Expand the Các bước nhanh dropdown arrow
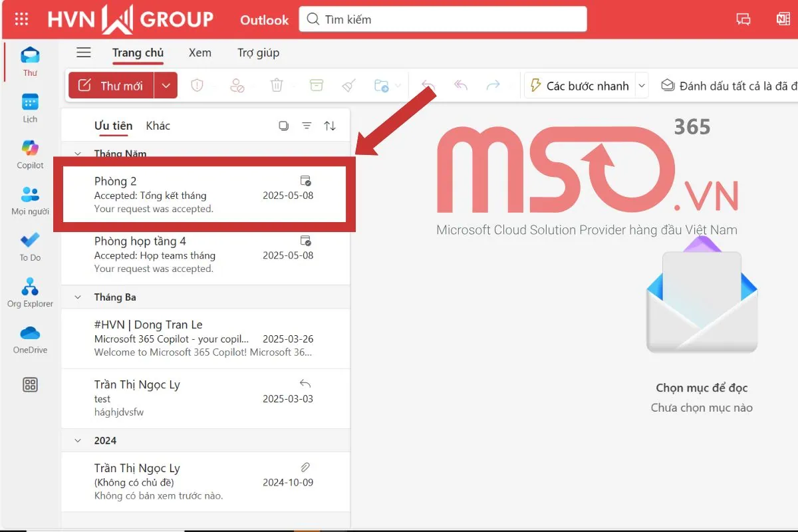Screen dimensions: 798x532 pos(642,86)
